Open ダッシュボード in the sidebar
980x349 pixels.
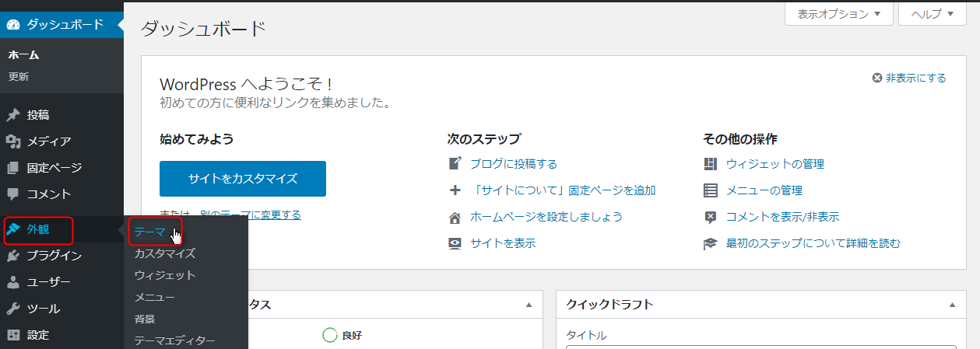61,24
